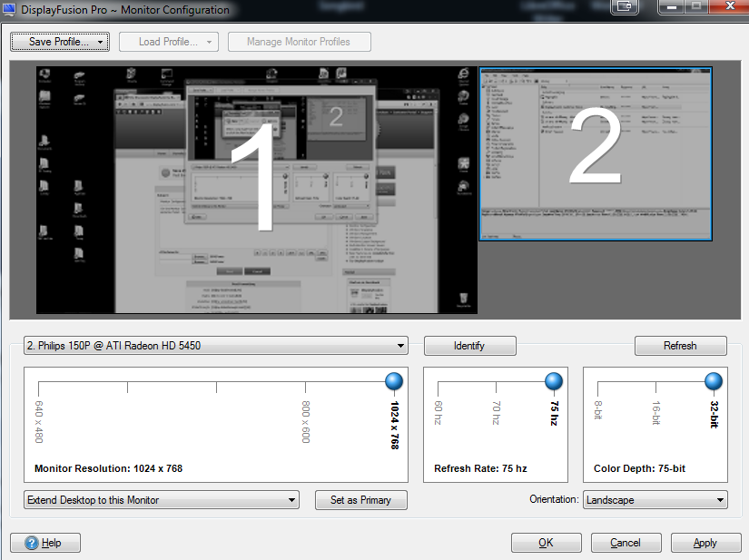Click the DisplayFusion app icon in title bar
This screenshot has width=749, height=560.
[8, 9]
